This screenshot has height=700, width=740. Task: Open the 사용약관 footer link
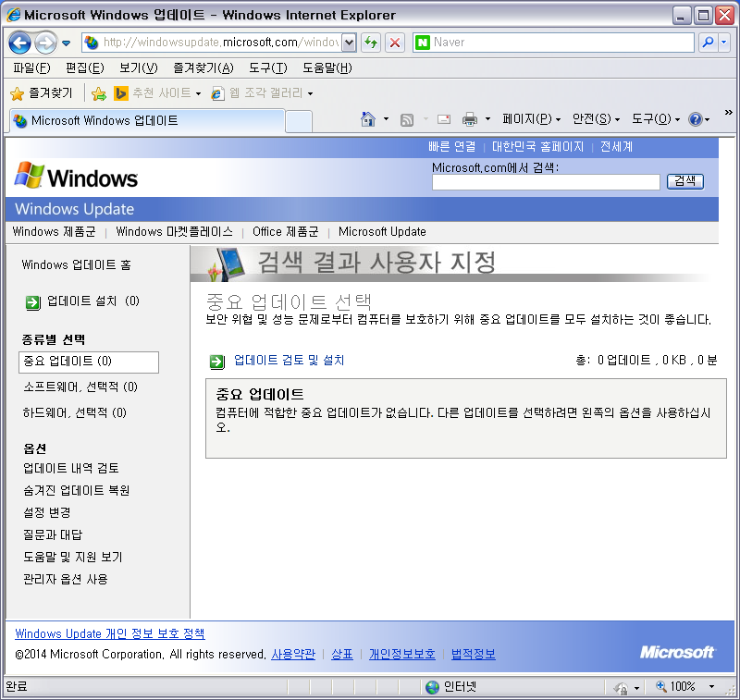[x=293, y=655]
